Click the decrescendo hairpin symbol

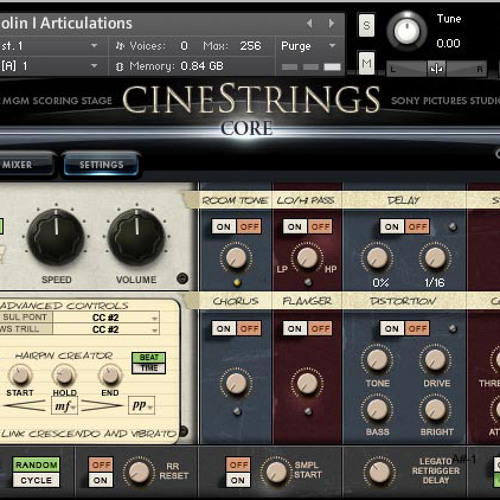coord(102,406)
